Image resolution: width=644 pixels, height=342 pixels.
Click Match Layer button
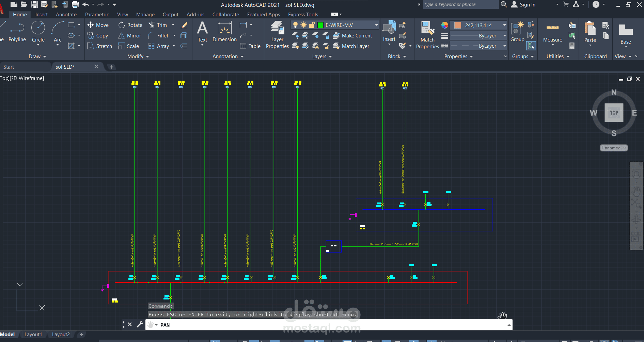[351, 46]
